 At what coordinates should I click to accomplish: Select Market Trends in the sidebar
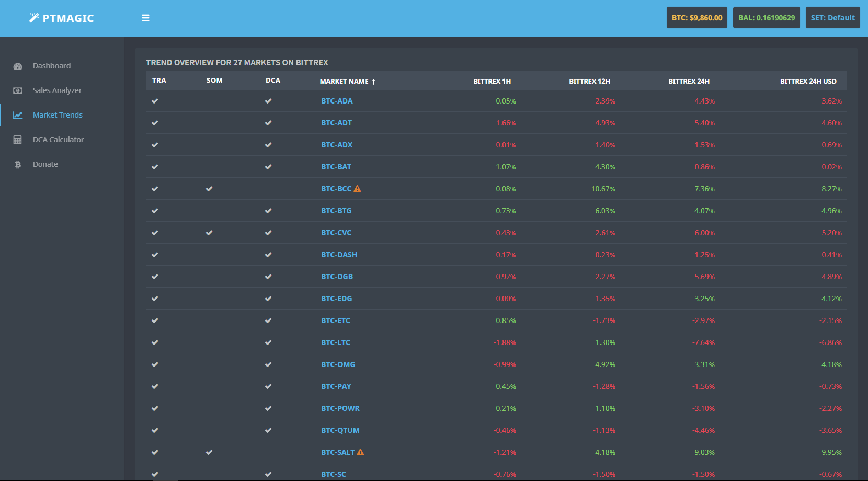58,115
